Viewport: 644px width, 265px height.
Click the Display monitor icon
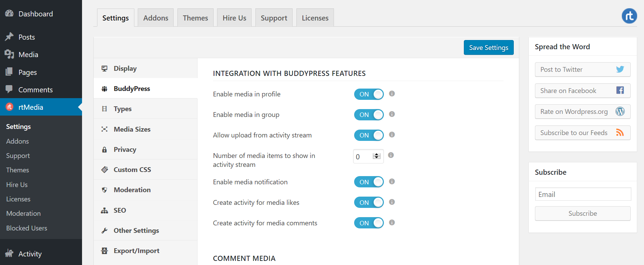pyautogui.click(x=105, y=68)
